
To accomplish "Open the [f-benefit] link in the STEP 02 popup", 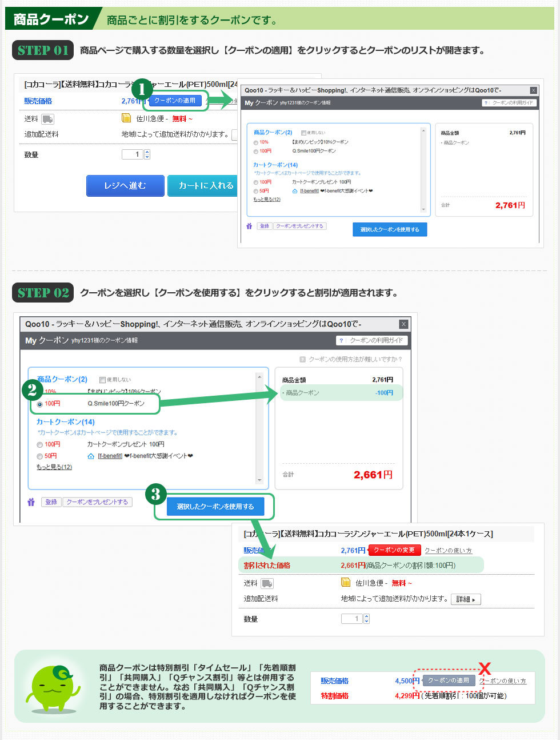I will (110, 456).
